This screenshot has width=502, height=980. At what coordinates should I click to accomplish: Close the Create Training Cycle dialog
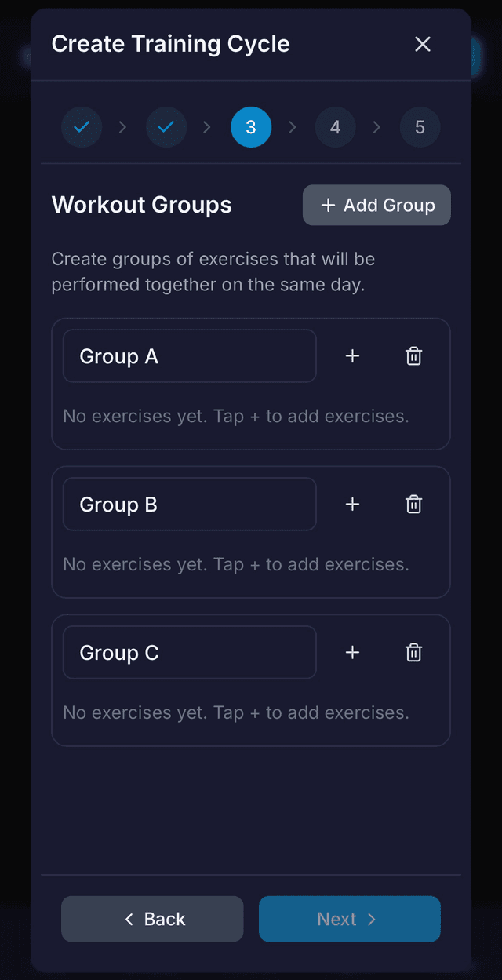tap(423, 44)
